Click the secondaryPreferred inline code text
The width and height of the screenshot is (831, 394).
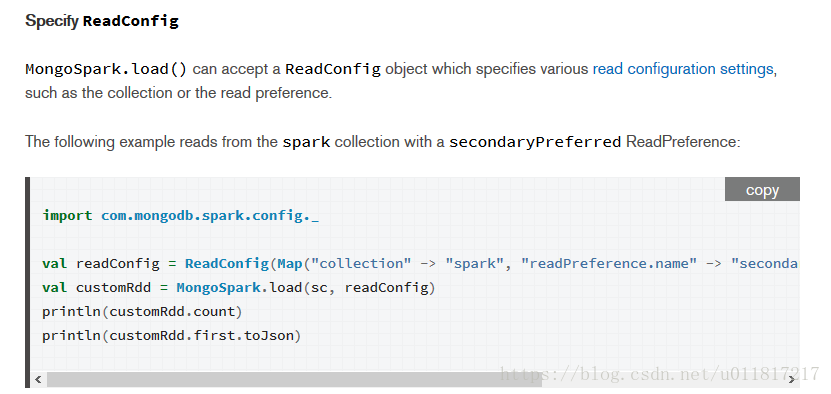535,142
